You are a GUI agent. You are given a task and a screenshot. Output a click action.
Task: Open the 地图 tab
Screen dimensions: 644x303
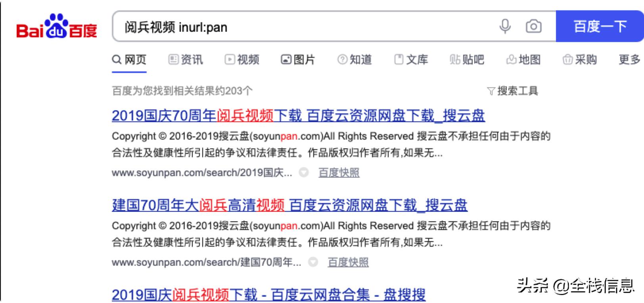point(523,60)
